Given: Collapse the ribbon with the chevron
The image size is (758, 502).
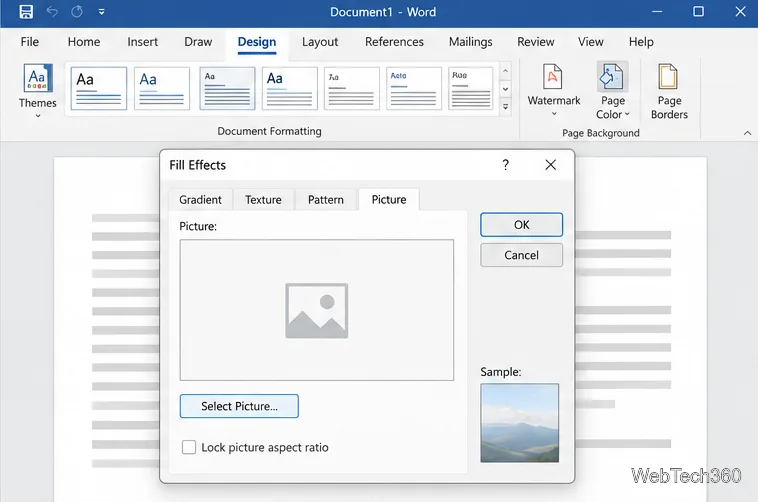Looking at the screenshot, I should tap(747, 133).
